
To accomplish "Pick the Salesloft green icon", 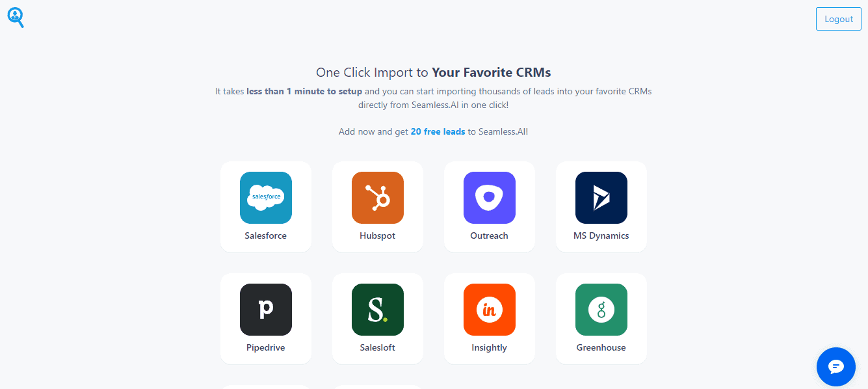I will (378, 310).
